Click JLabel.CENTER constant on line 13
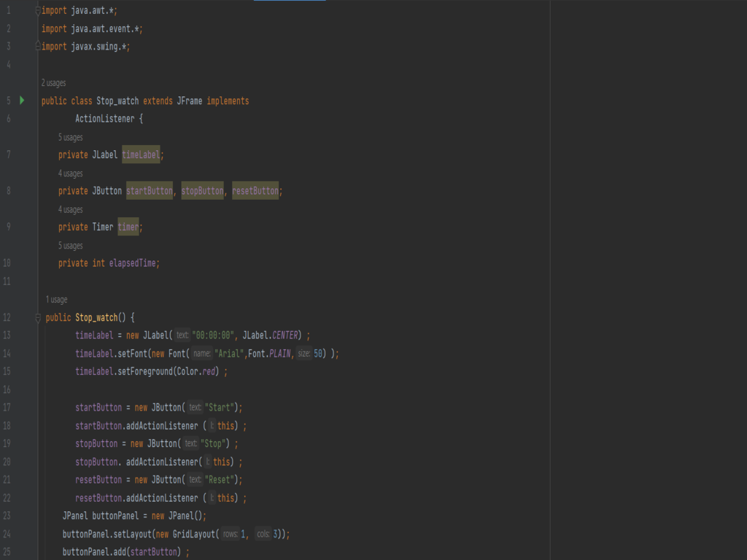The image size is (747, 560). click(271, 335)
